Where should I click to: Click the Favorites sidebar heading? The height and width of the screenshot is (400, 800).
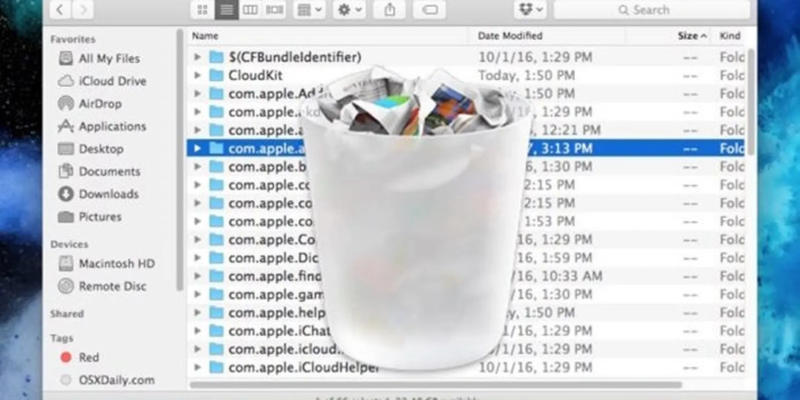pyautogui.click(x=73, y=39)
